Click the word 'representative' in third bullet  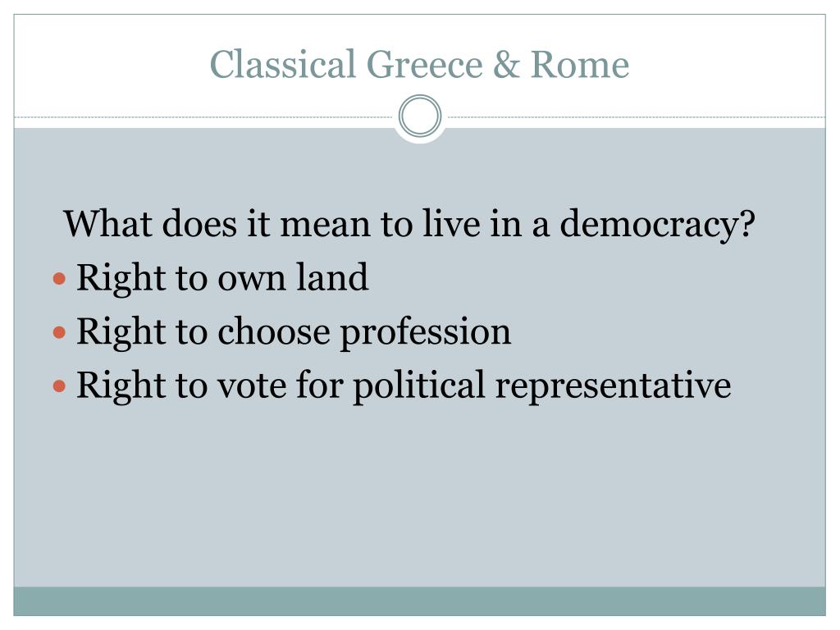coord(613,387)
